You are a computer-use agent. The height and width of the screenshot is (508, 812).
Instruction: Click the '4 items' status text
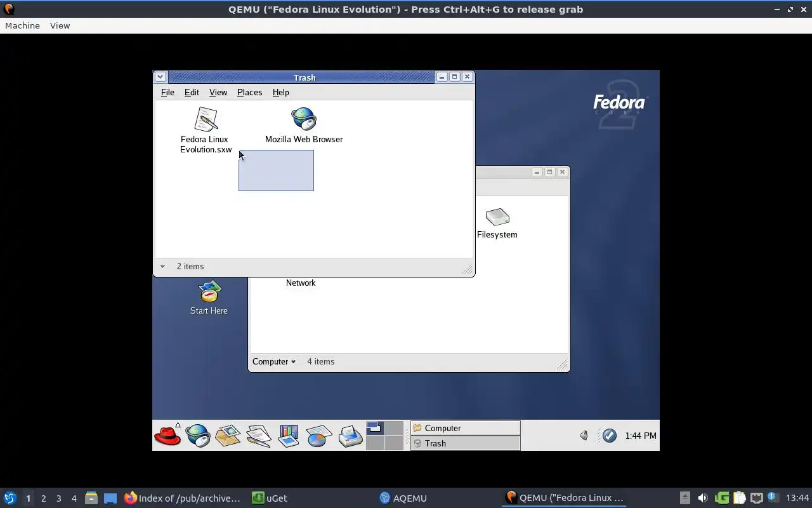coord(321,361)
